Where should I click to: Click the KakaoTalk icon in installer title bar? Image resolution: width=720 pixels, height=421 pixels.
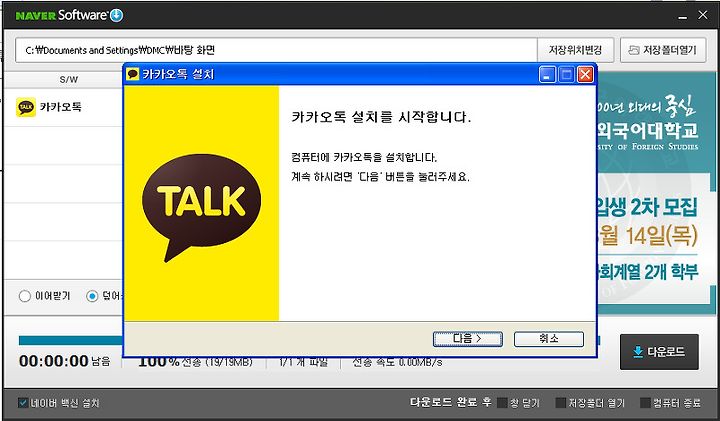pyautogui.click(x=133, y=74)
